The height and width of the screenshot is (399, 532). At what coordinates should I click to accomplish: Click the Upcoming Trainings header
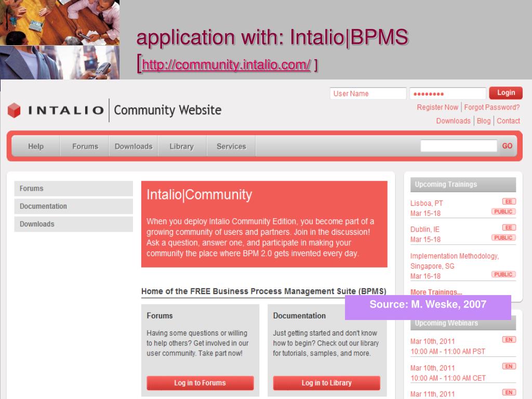tap(463, 184)
